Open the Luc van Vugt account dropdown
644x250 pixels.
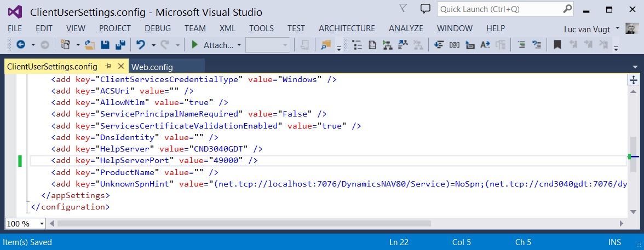coord(618,29)
